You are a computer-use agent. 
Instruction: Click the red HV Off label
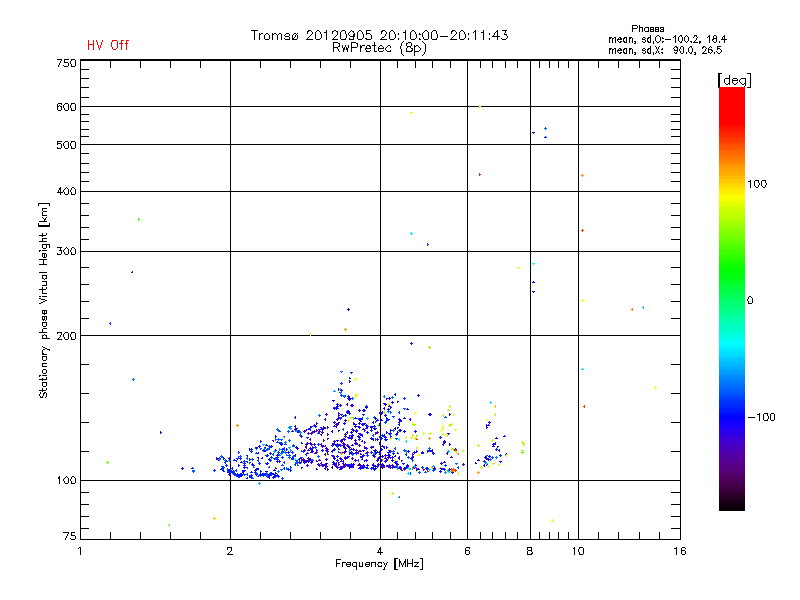(x=108, y=45)
